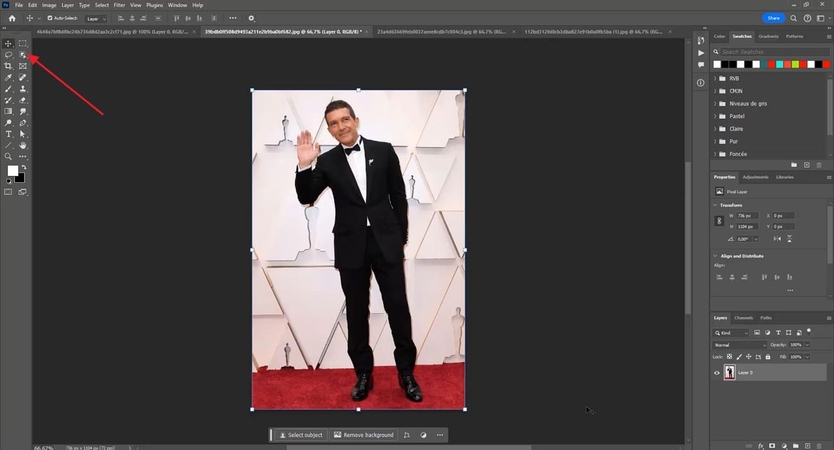Expand the Niveaux de gris swatch folder

(x=715, y=104)
